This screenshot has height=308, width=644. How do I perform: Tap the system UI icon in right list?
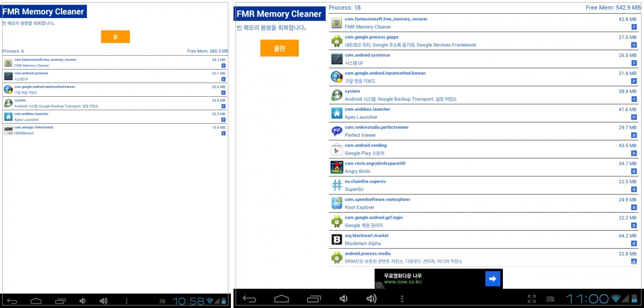pyautogui.click(x=337, y=59)
